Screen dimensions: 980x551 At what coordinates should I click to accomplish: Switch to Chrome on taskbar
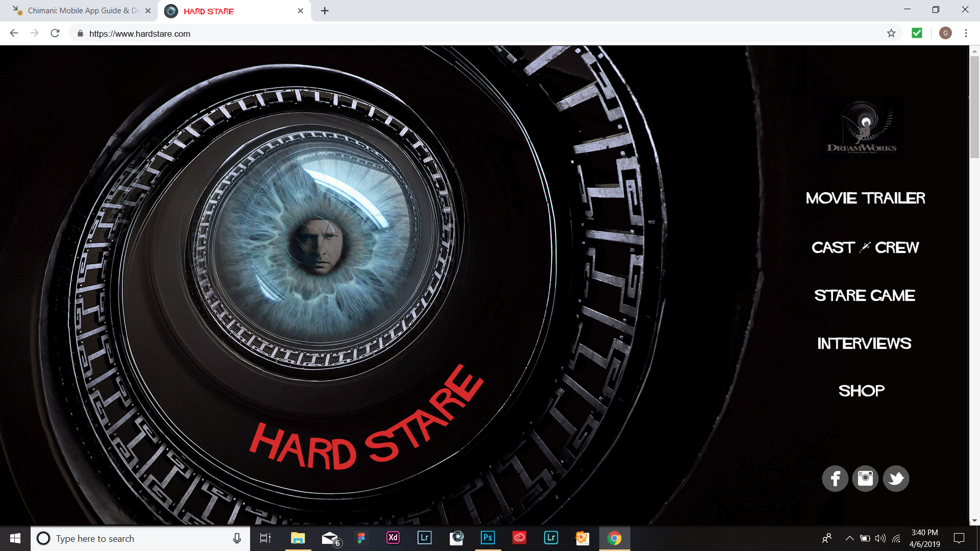pyautogui.click(x=615, y=538)
